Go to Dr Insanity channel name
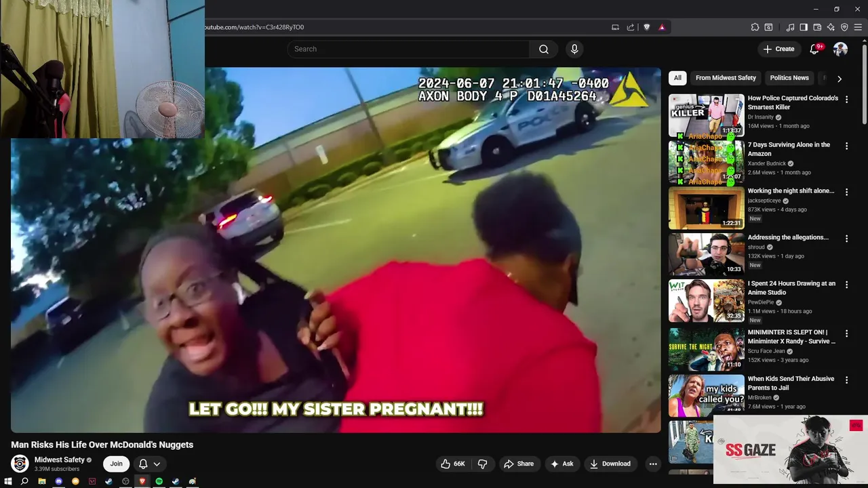This screenshot has height=488, width=868. (760, 117)
